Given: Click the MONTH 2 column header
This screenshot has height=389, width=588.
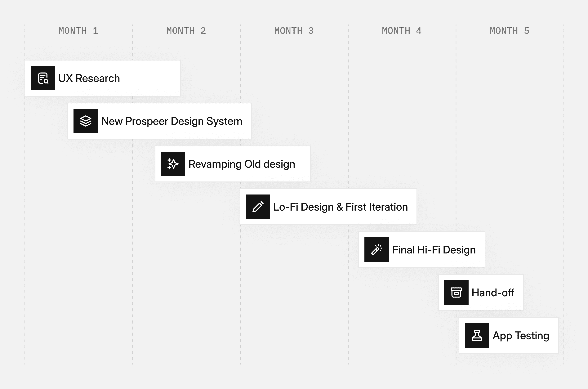Looking at the screenshot, I should (186, 31).
